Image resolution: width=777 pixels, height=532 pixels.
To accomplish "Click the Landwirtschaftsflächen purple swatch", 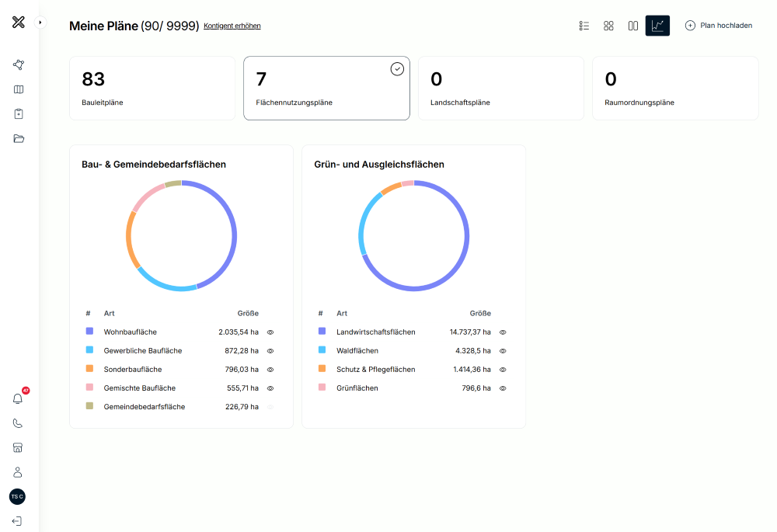I will pyautogui.click(x=322, y=331).
